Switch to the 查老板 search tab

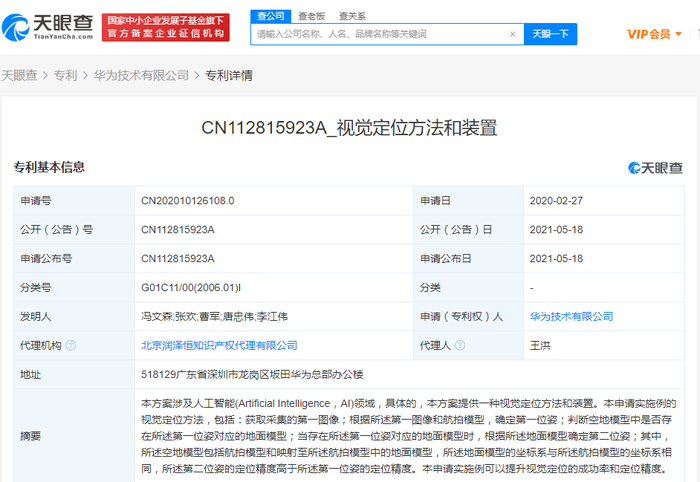[x=311, y=16]
